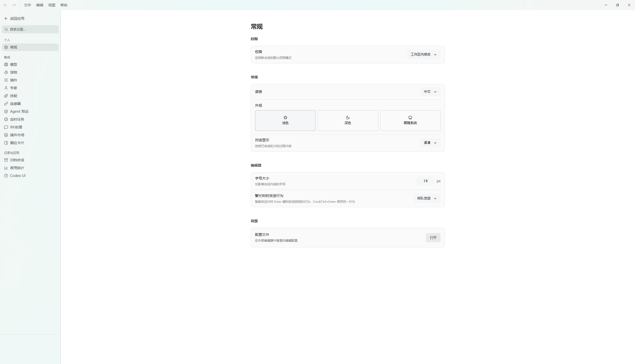
Task: Open the Agent 预设 settings section
Action: (x=30, y=111)
